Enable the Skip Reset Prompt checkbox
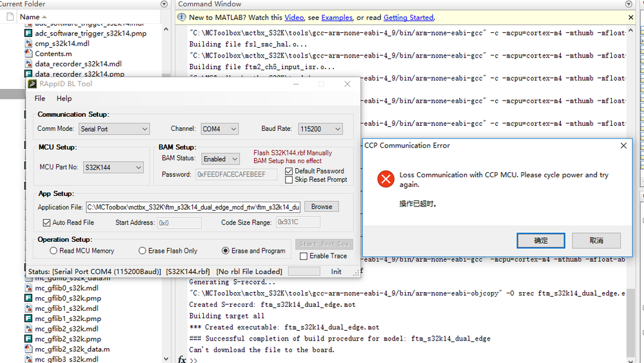 pyautogui.click(x=289, y=180)
